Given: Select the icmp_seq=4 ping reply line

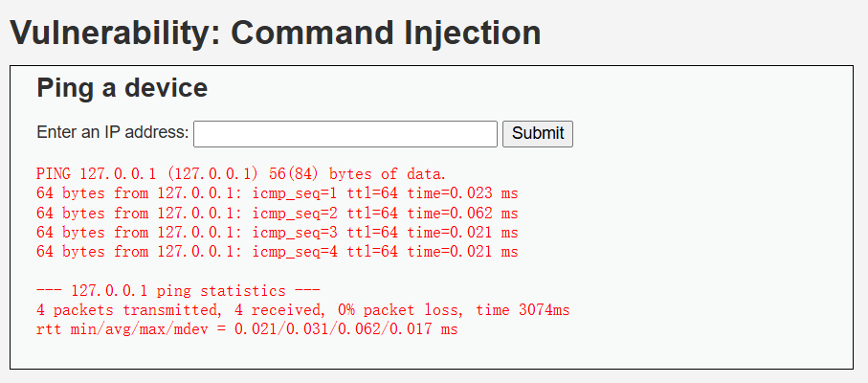Looking at the screenshot, I should [277, 251].
